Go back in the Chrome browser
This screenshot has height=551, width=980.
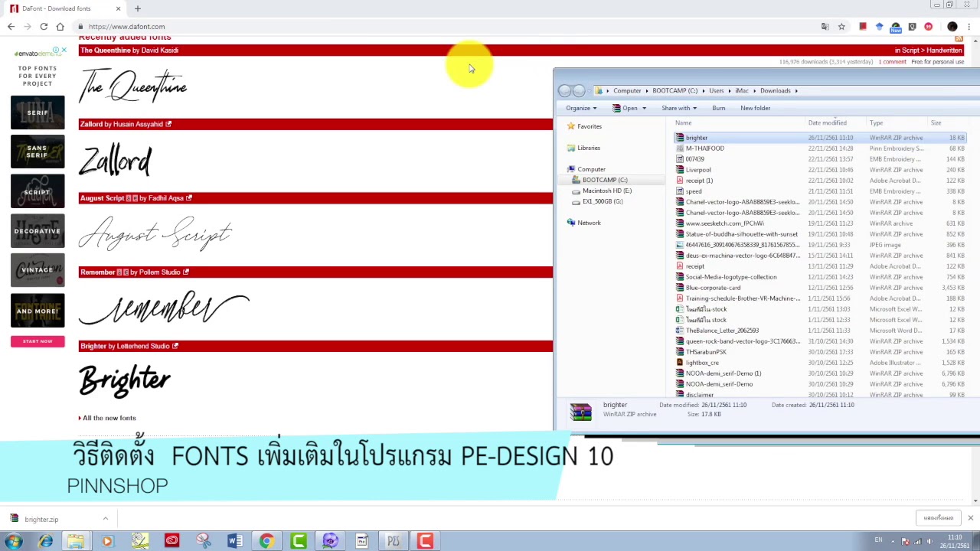point(11,27)
